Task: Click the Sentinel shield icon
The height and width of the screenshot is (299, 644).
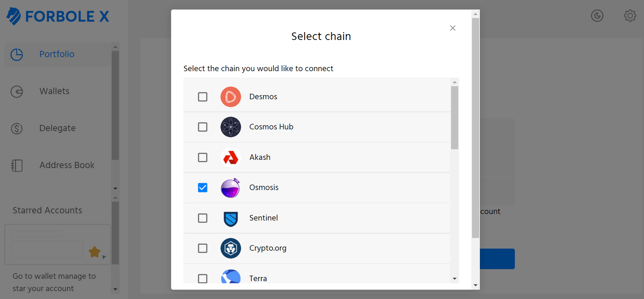Action: (x=230, y=218)
